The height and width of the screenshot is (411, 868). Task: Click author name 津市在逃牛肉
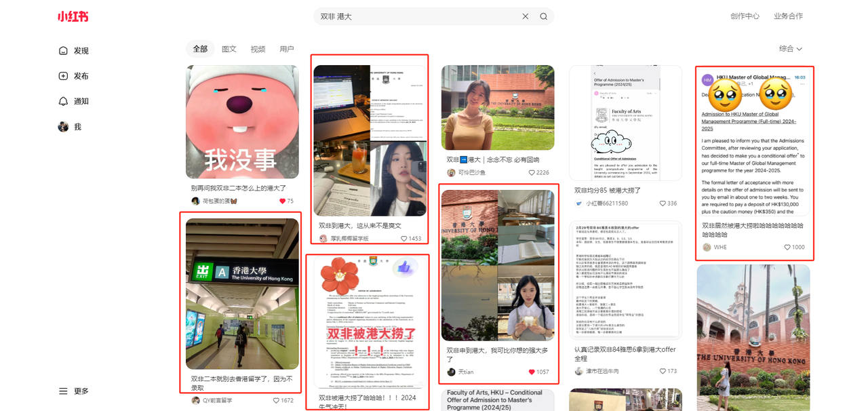[602, 371]
